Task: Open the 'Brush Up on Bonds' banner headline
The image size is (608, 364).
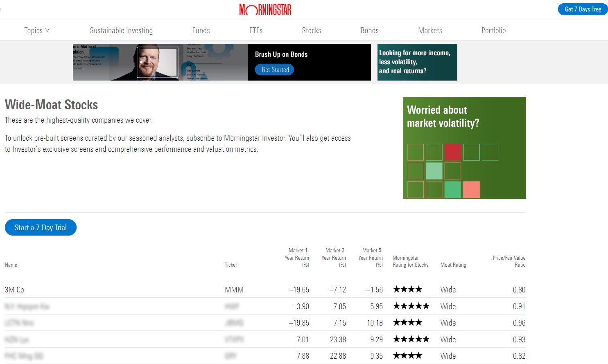Action: point(281,54)
